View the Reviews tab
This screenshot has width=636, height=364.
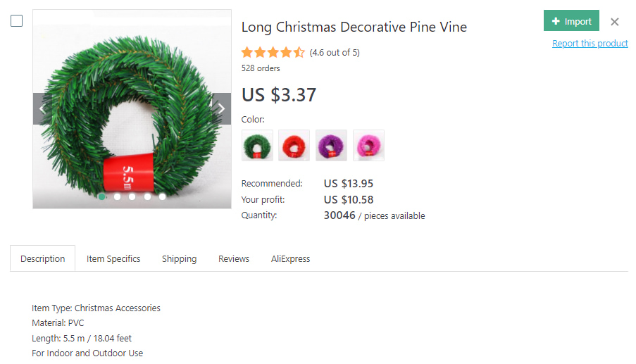coord(234,258)
